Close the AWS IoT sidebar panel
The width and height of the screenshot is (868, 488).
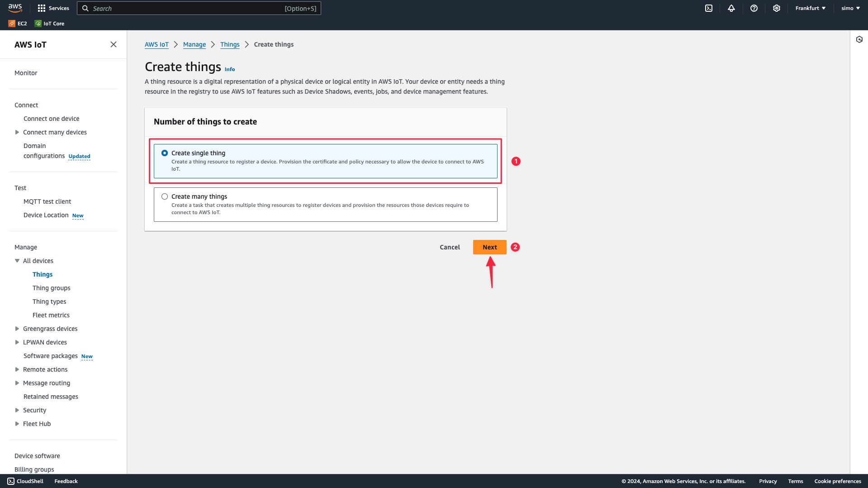pos(113,44)
